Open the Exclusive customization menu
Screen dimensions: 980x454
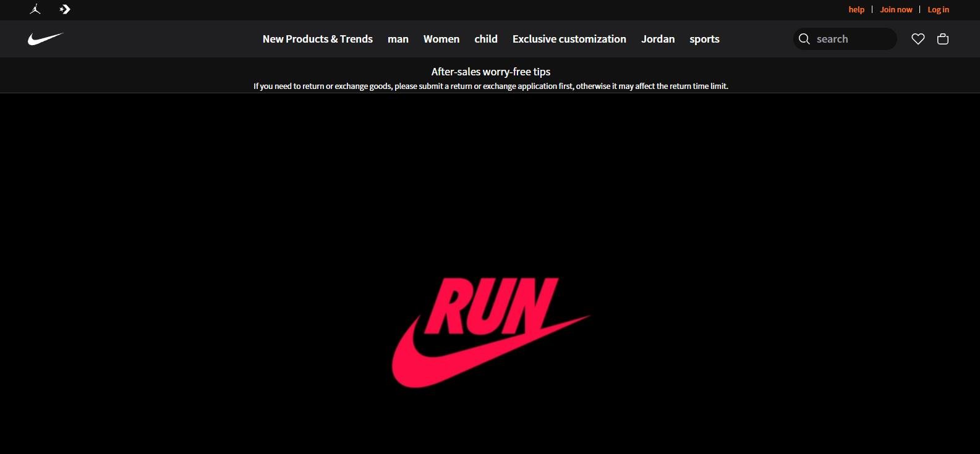pyautogui.click(x=569, y=39)
